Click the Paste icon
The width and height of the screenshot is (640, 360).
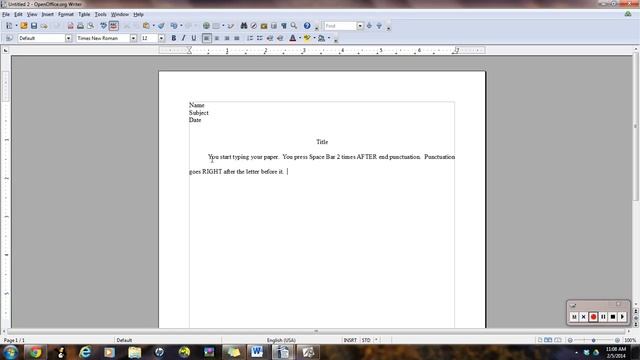point(146,26)
